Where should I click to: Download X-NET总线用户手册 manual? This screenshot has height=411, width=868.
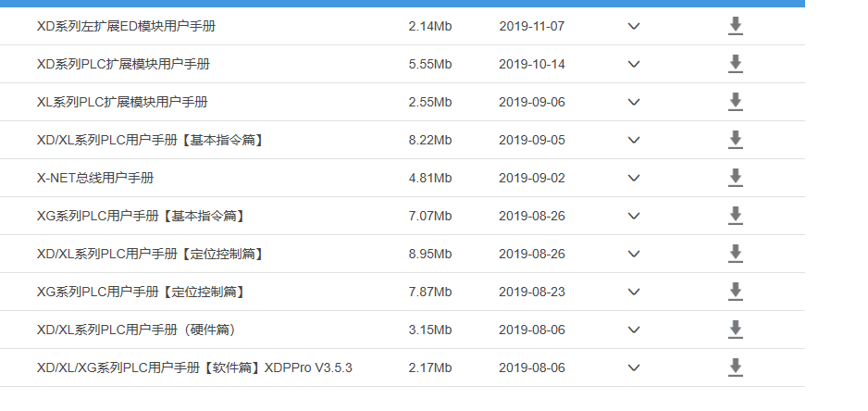pyautogui.click(x=736, y=178)
